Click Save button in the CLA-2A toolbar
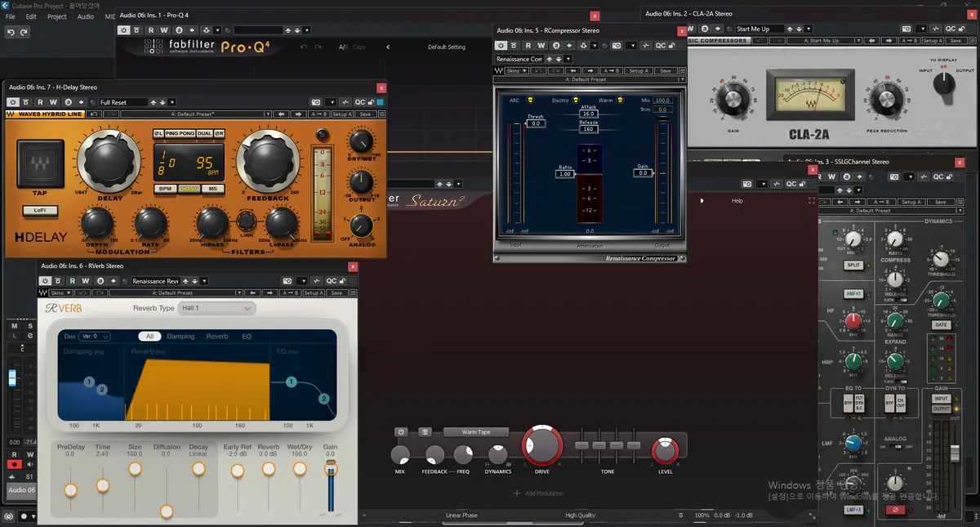Image resolution: width=980 pixels, height=527 pixels. point(956,41)
